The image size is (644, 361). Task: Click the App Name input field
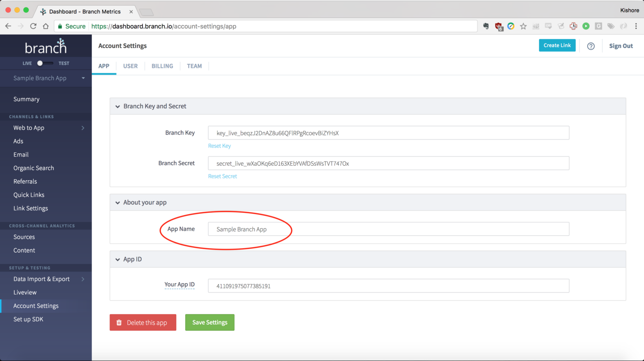click(389, 229)
